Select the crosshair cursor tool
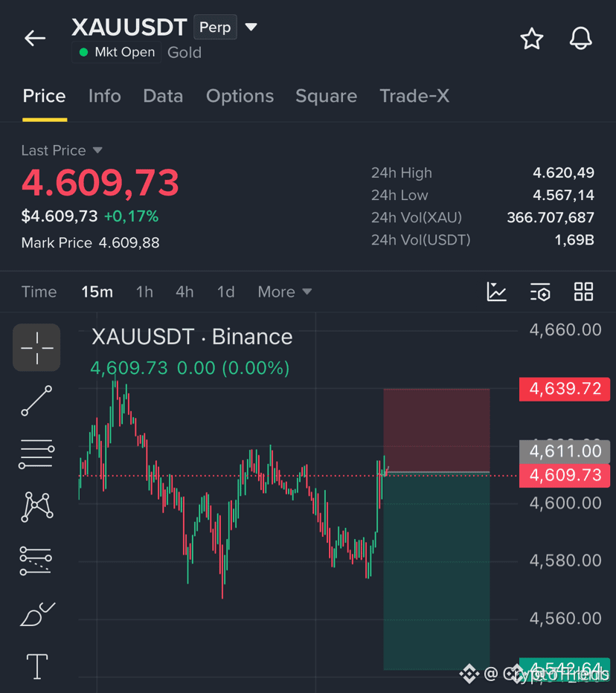Image resolution: width=616 pixels, height=693 pixels. pyautogui.click(x=36, y=348)
